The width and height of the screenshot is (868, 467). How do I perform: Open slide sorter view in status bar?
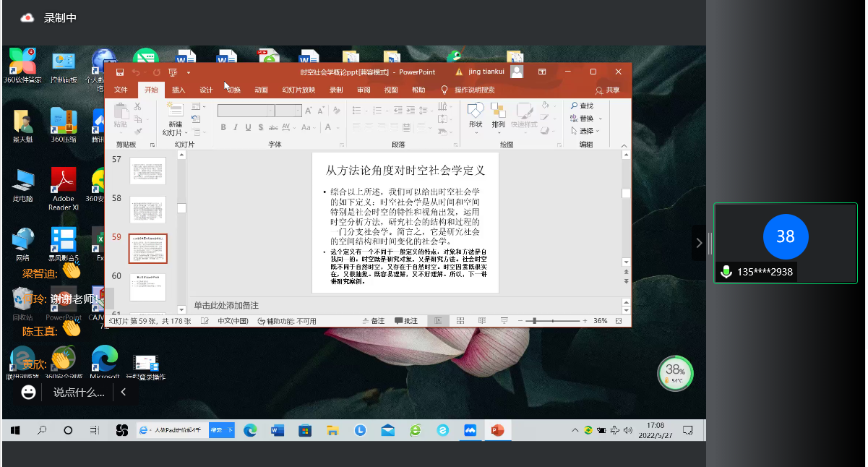460,321
